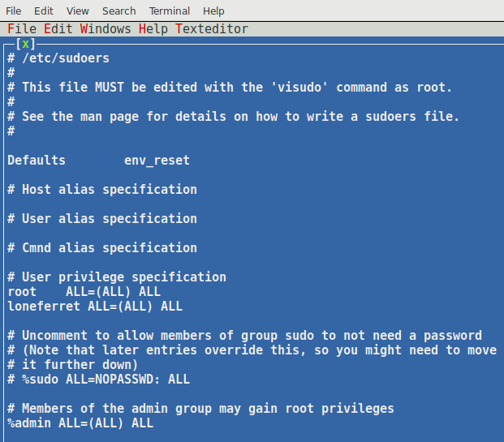Screen dimensions: 504x442
Task: Open the editor's red-lettered File menu
Action: 22,29
